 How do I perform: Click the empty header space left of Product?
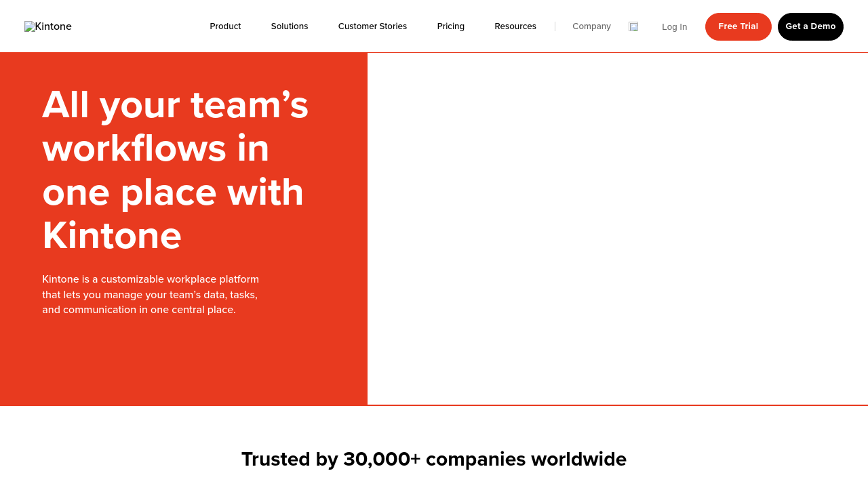coord(136,26)
